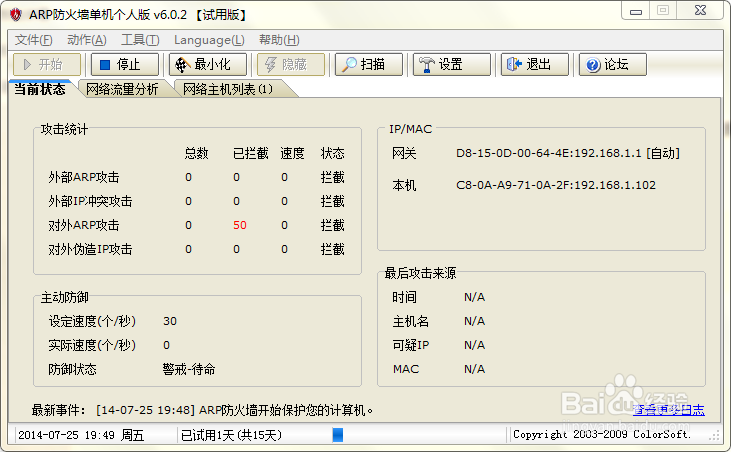This screenshot has height=452, width=731.
Task: Click the 已拦截 column header
Action: (x=250, y=153)
